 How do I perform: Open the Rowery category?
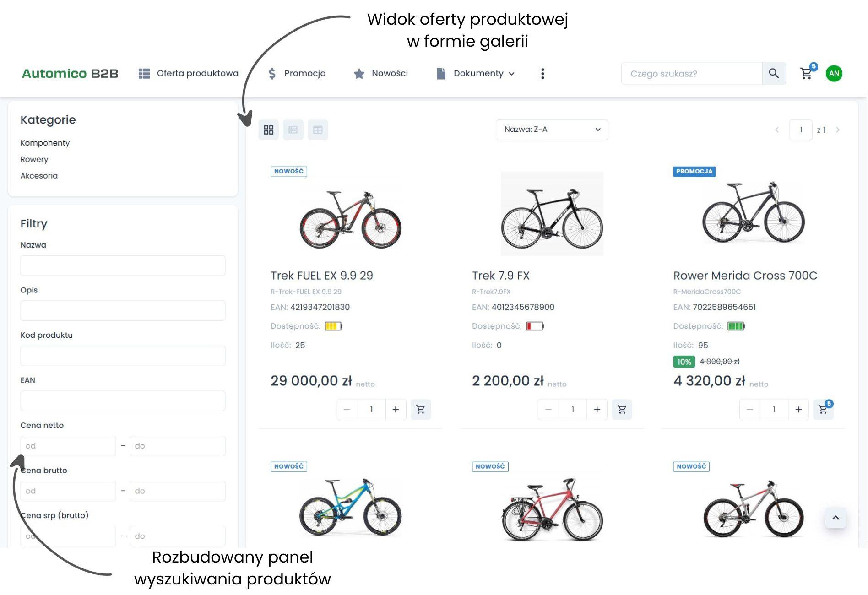[34, 159]
